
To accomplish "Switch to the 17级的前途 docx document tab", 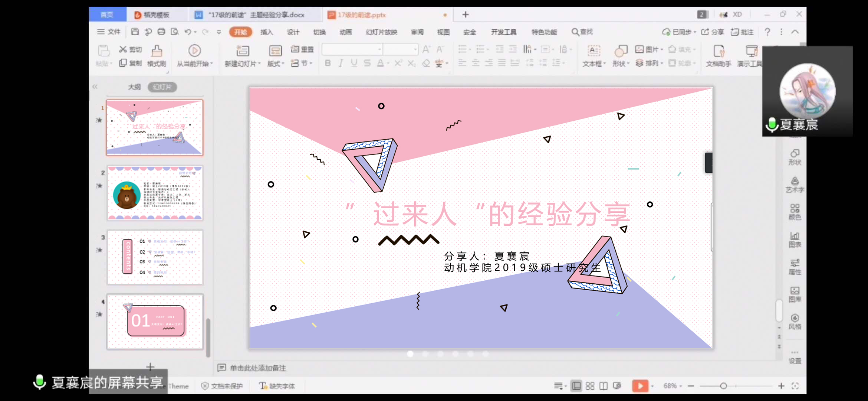I will 256,15.
